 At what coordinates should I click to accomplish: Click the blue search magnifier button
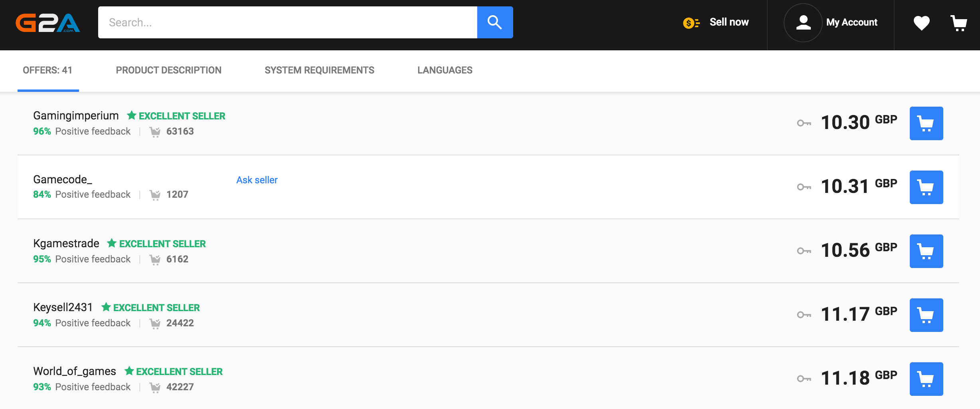tap(495, 22)
